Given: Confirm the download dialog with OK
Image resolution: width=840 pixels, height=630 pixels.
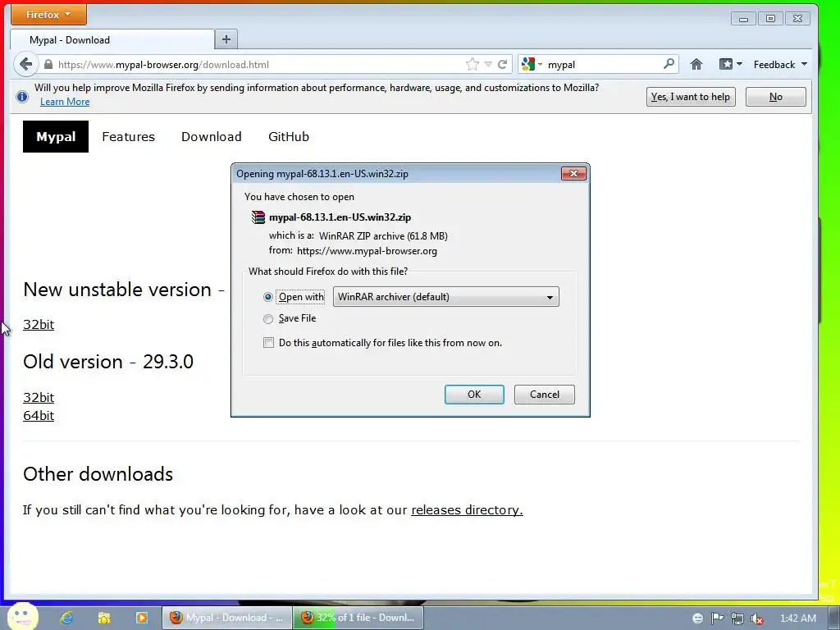Looking at the screenshot, I should (x=474, y=395).
